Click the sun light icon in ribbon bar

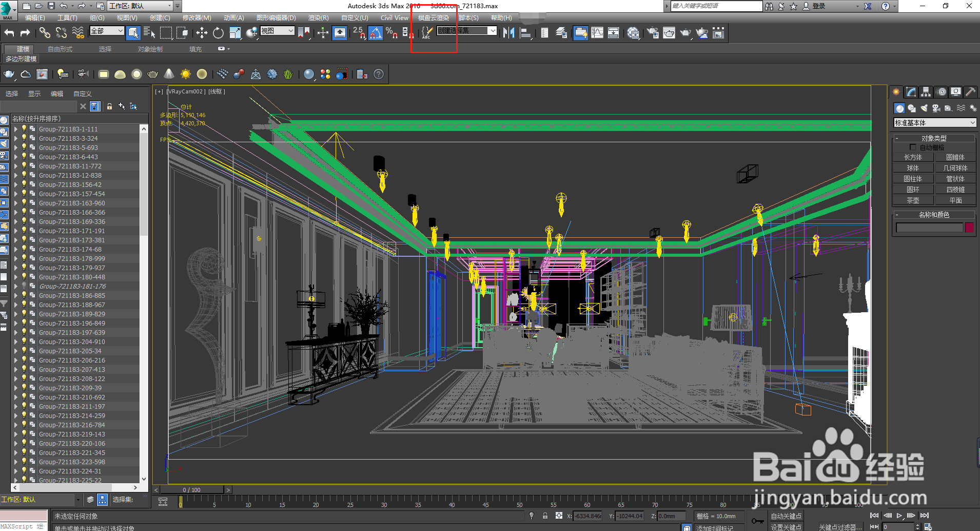[186, 74]
